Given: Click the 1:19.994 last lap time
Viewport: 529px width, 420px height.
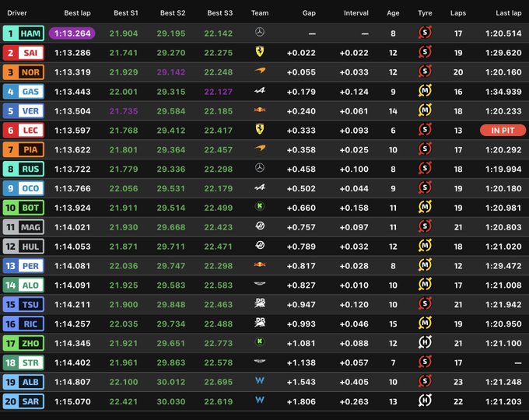Looking at the screenshot, I should (503, 169).
